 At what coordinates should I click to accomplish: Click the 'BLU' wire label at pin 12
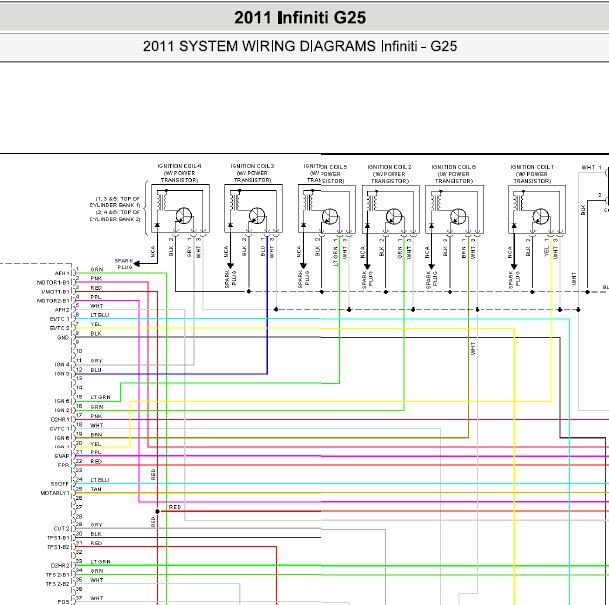(x=96, y=370)
